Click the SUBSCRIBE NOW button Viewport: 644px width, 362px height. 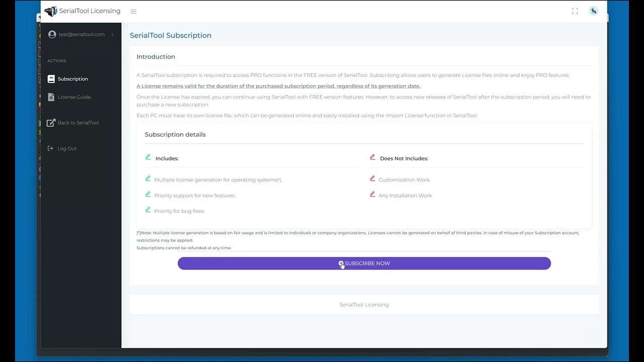click(x=364, y=263)
